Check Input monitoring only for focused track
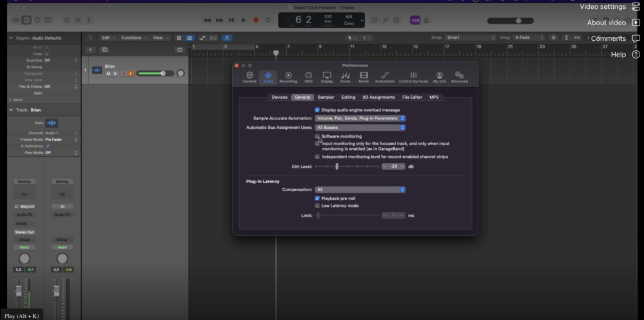Image resolution: width=644 pixels, height=320 pixels. (x=317, y=143)
